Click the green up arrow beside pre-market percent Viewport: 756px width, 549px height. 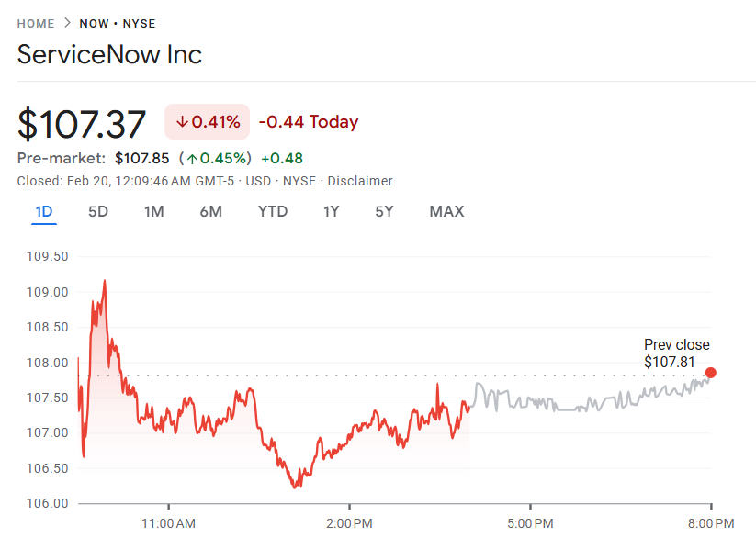pyautogui.click(x=192, y=158)
